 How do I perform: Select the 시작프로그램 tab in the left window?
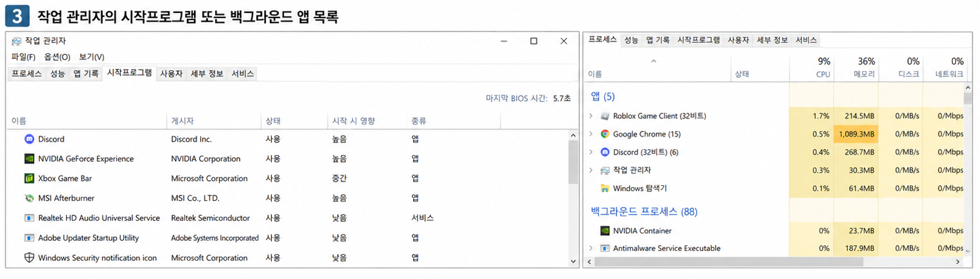click(x=129, y=73)
